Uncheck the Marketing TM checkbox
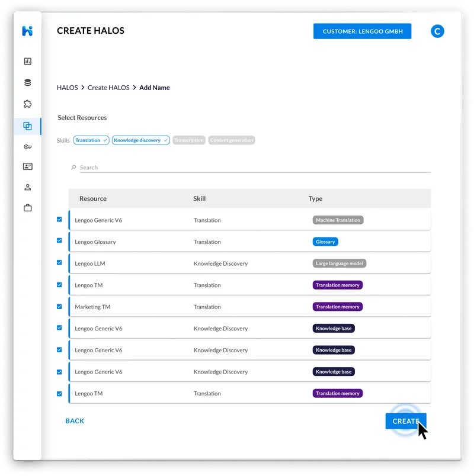474x476 pixels. tap(59, 307)
